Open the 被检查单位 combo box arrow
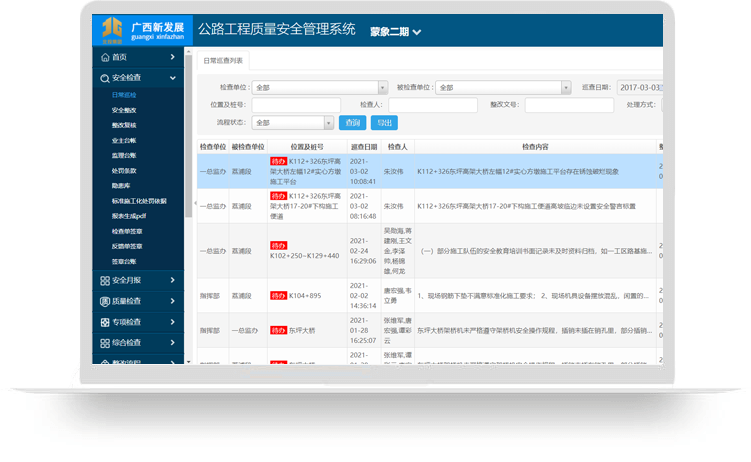 tap(566, 88)
